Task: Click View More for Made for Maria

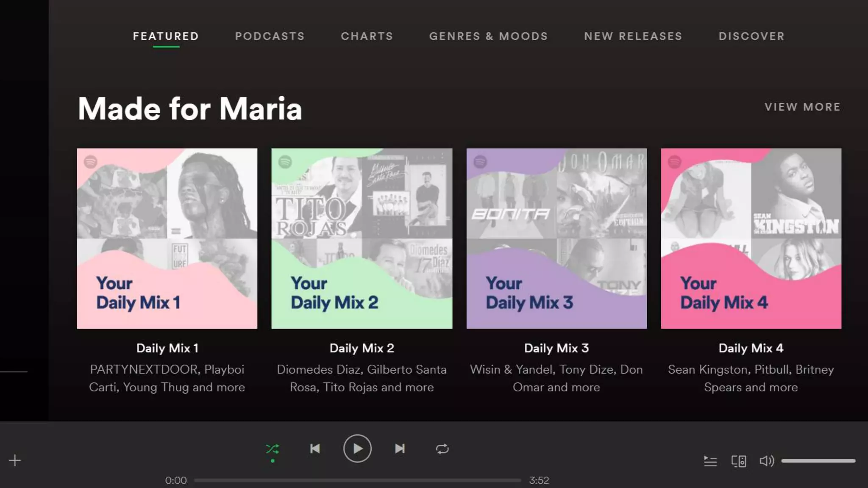Action: tap(802, 107)
